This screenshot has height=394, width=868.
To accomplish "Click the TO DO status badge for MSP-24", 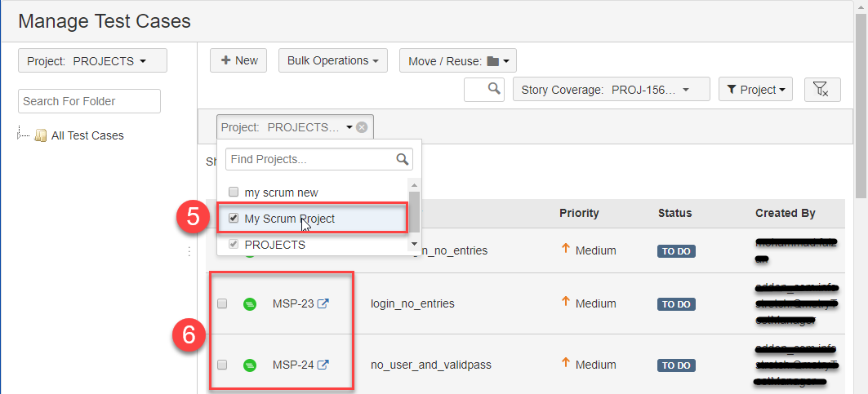I will tap(676, 365).
